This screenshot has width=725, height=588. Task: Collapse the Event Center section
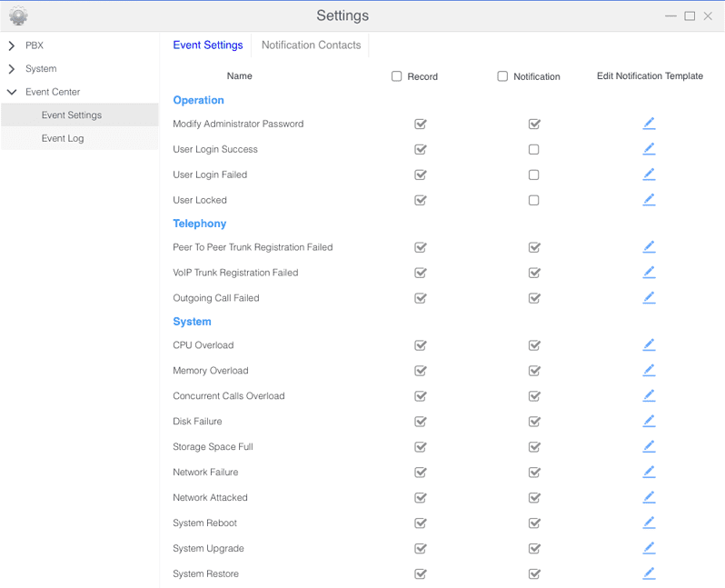click(12, 92)
